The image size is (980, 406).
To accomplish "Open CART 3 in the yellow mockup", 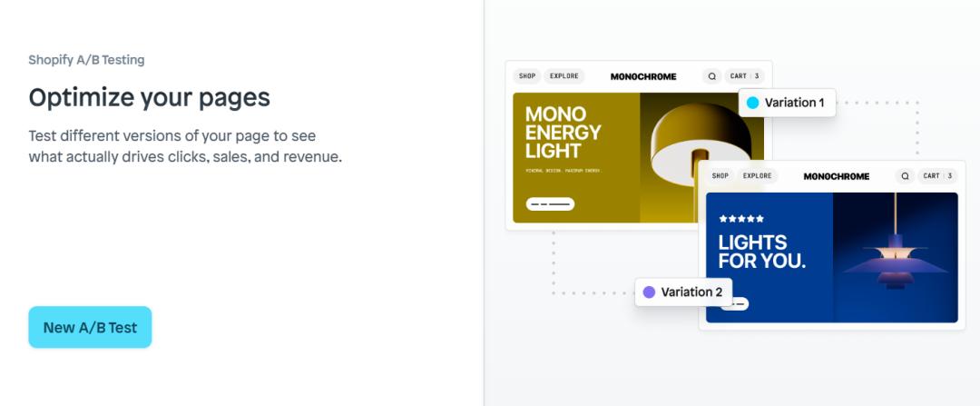I will pyautogui.click(x=744, y=76).
